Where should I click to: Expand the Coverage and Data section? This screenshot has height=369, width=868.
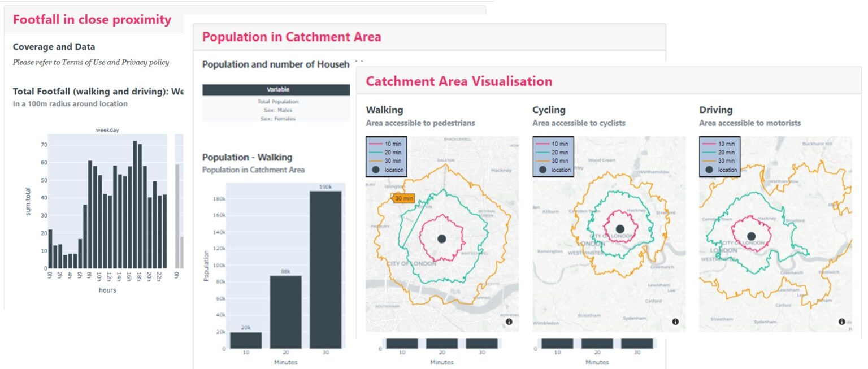coord(54,46)
